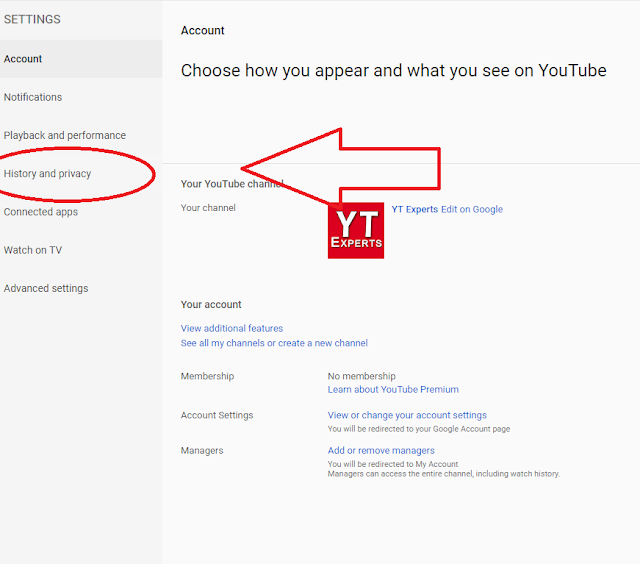Open See all my channels link
Image resolution: width=640 pixels, height=564 pixels.
point(274,343)
